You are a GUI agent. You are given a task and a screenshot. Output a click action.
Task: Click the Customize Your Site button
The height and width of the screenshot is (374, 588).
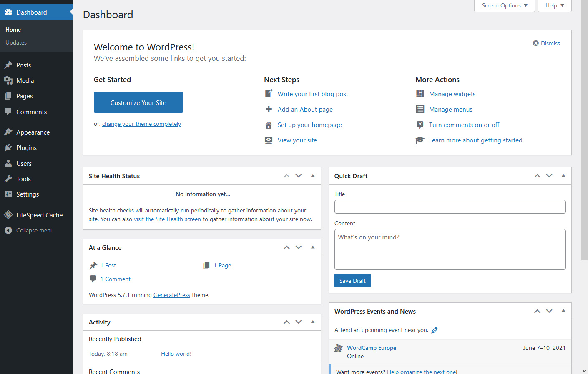(x=138, y=102)
